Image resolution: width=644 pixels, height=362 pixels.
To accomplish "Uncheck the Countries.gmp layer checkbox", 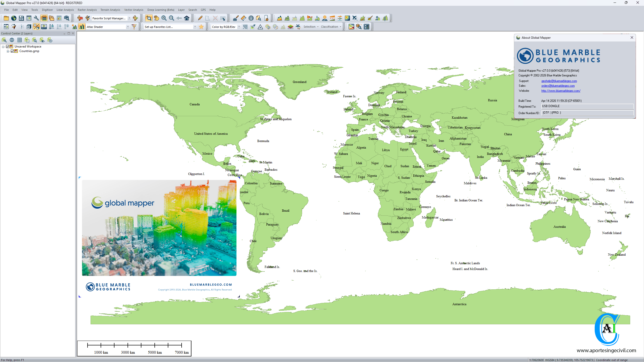I will pyautogui.click(x=12, y=51).
